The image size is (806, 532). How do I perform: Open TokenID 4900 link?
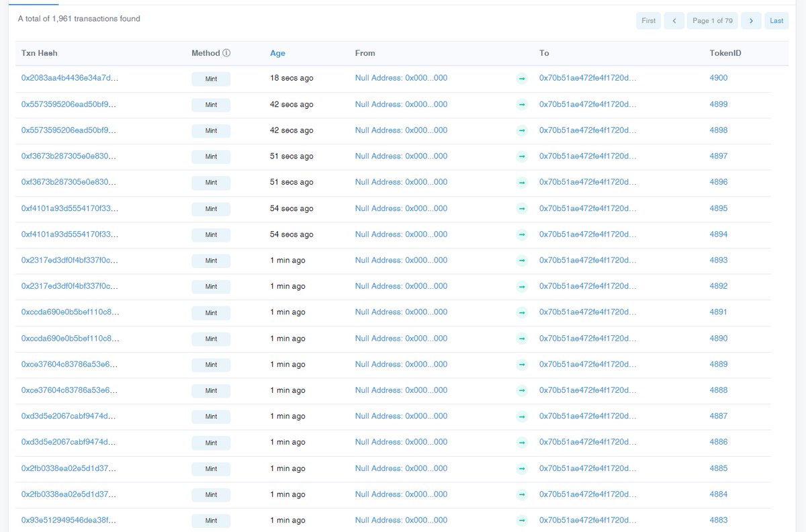(x=719, y=78)
